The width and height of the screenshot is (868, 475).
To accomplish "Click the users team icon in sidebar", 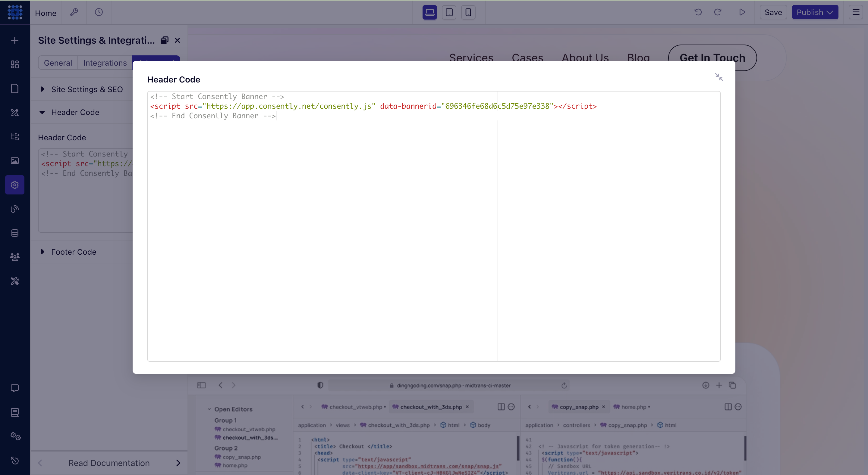I will click(x=14, y=257).
